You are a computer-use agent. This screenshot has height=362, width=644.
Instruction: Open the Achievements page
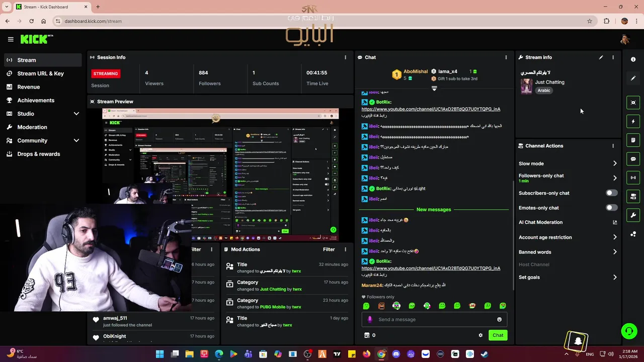tap(42, 100)
